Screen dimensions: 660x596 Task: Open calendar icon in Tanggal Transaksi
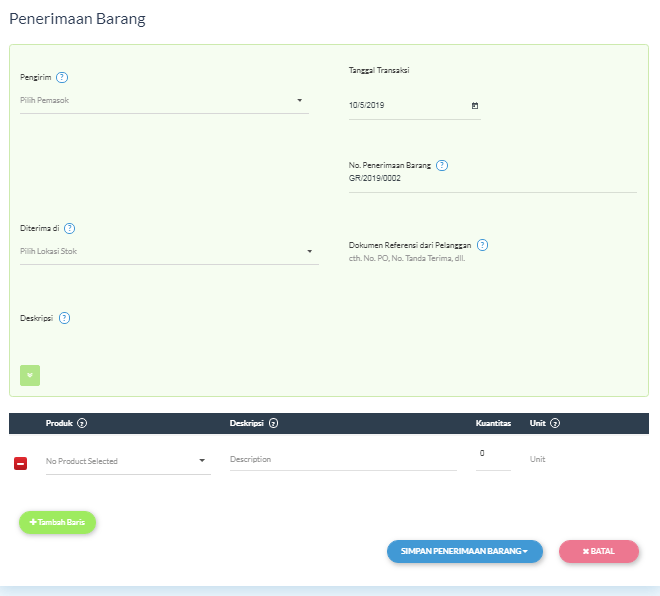point(475,106)
